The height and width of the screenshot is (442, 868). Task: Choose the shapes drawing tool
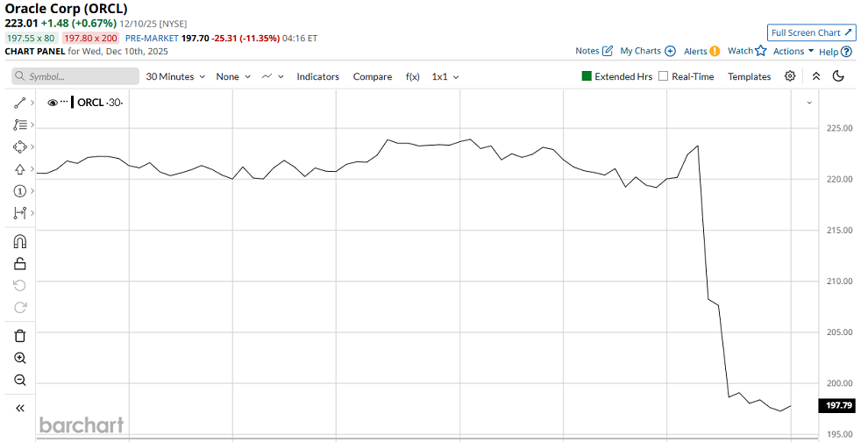click(x=20, y=146)
